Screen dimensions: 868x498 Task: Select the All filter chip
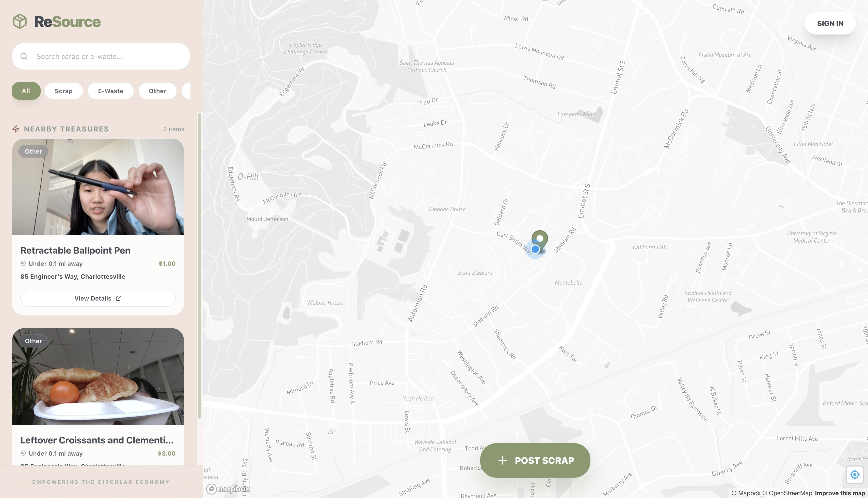[26, 91]
